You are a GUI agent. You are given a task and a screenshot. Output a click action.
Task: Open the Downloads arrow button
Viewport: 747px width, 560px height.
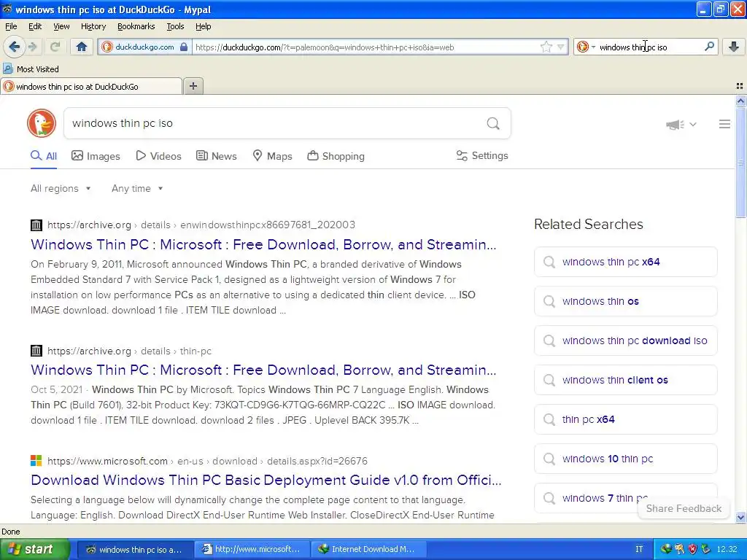click(x=734, y=46)
